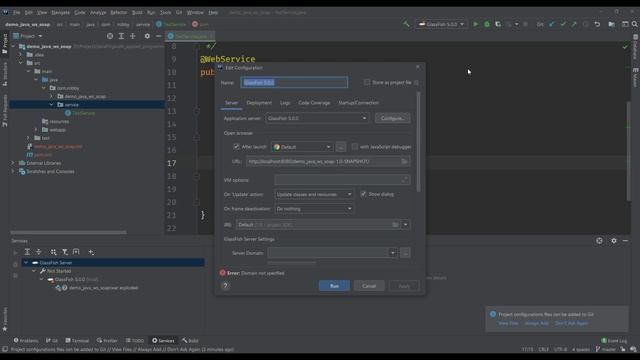Click ellipsis button next to Server Domain
640x360 pixels.
click(x=405, y=253)
